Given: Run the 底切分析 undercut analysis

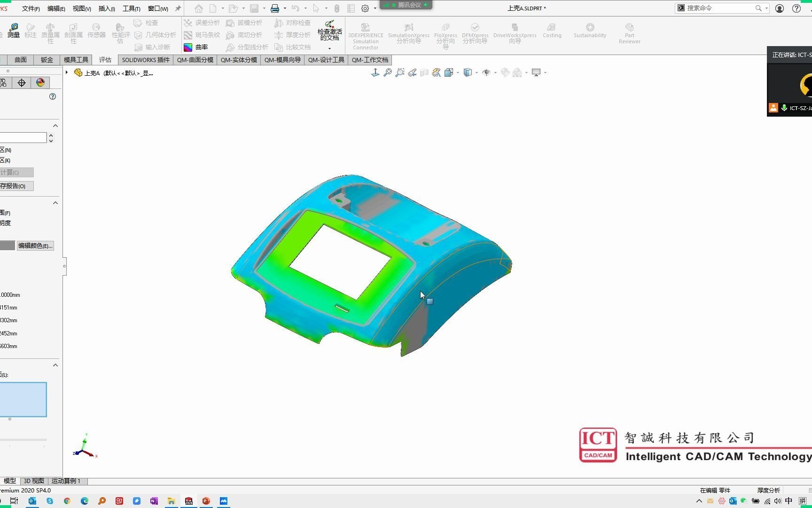Looking at the screenshot, I should [x=250, y=35].
